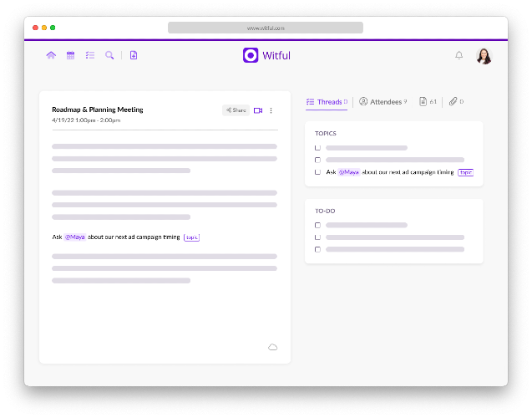
Task: Check the first topic checkbox
Action: coord(317,148)
